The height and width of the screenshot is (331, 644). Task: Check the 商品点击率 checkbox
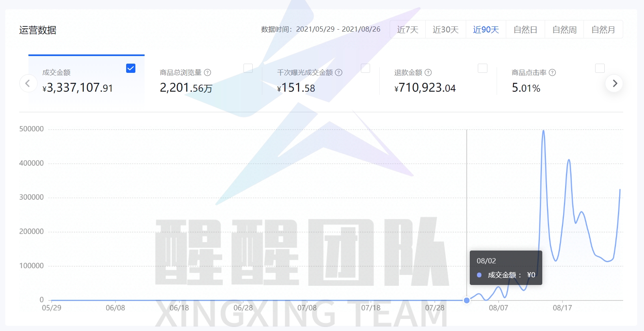(x=600, y=68)
